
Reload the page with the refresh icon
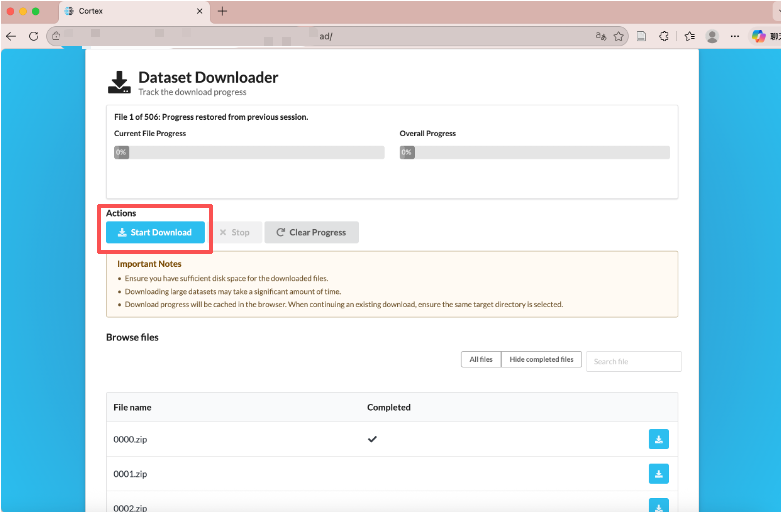(x=33, y=36)
